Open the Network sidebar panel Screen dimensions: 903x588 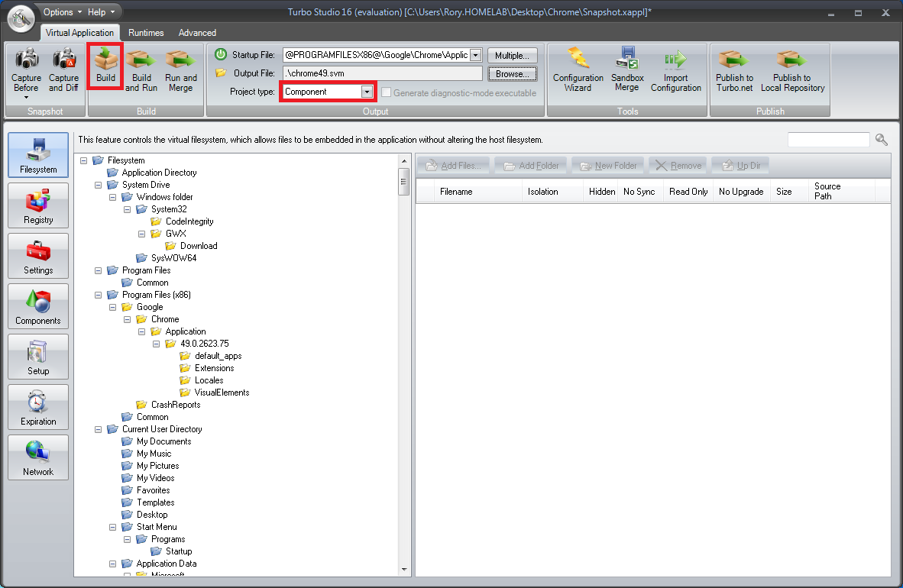point(38,457)
